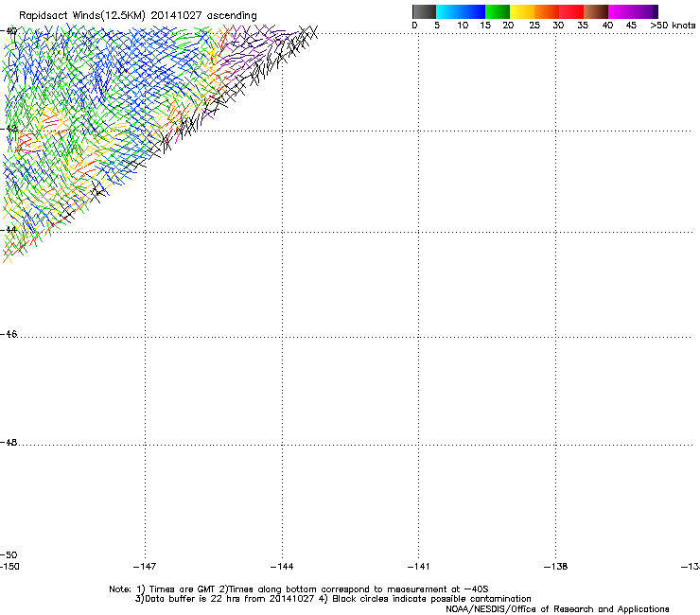
Task: Click the '-141' longitude axis label
Action: click(x=419, y=567)
